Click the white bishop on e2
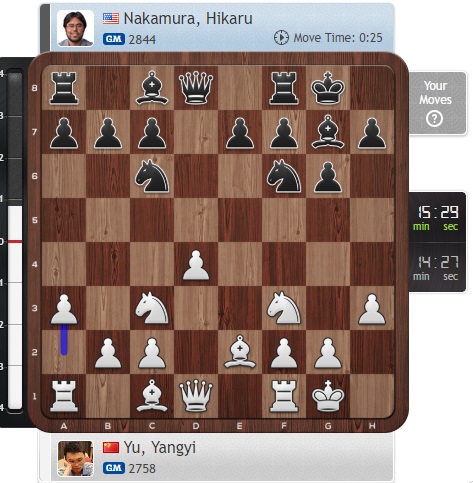Image resolution: width=473 pixels, height=483 pixels. [x=240, y=352]
